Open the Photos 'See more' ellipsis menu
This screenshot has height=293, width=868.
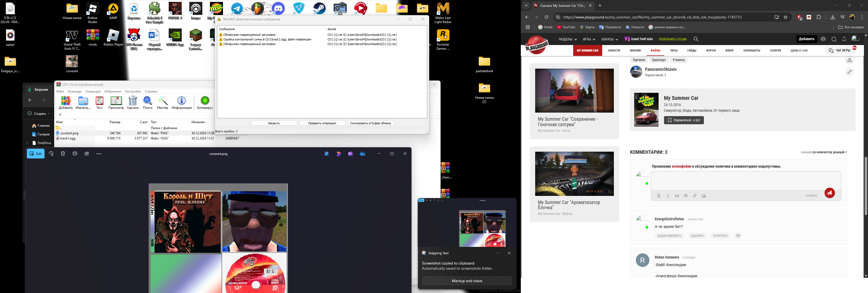pos(99,154)
